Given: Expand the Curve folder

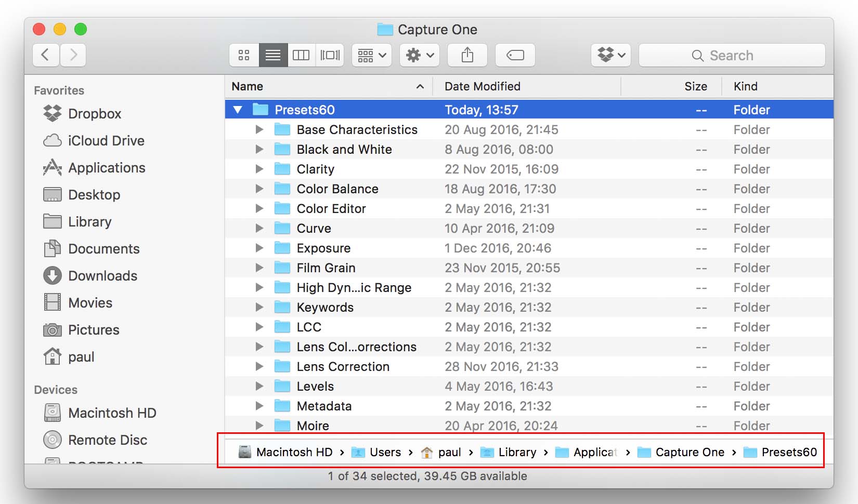Looking at the screenshot, I should pyautogui.click(x=259, y=228).
